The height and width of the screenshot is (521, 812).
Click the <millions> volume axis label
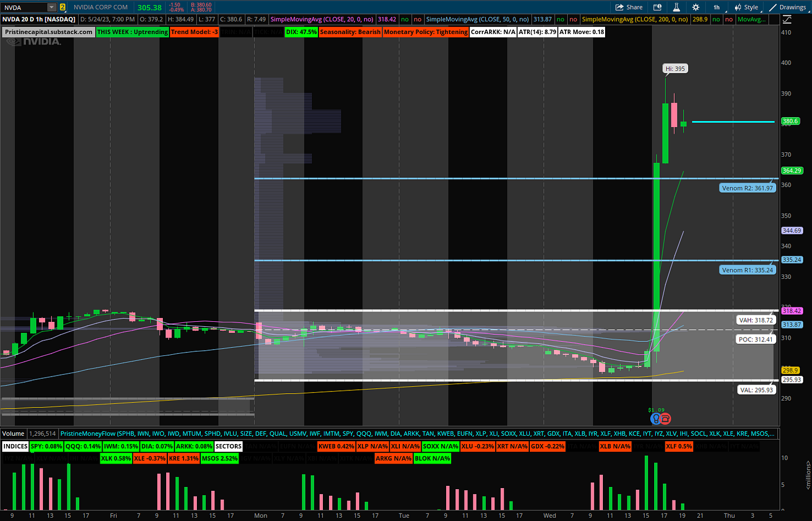coord(808,475)
